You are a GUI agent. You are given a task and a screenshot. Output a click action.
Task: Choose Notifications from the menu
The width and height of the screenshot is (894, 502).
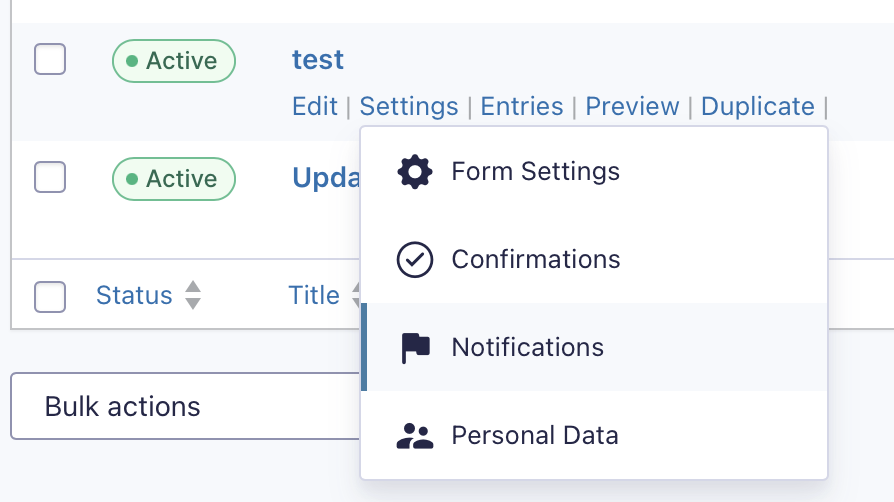tap(594, 347)
